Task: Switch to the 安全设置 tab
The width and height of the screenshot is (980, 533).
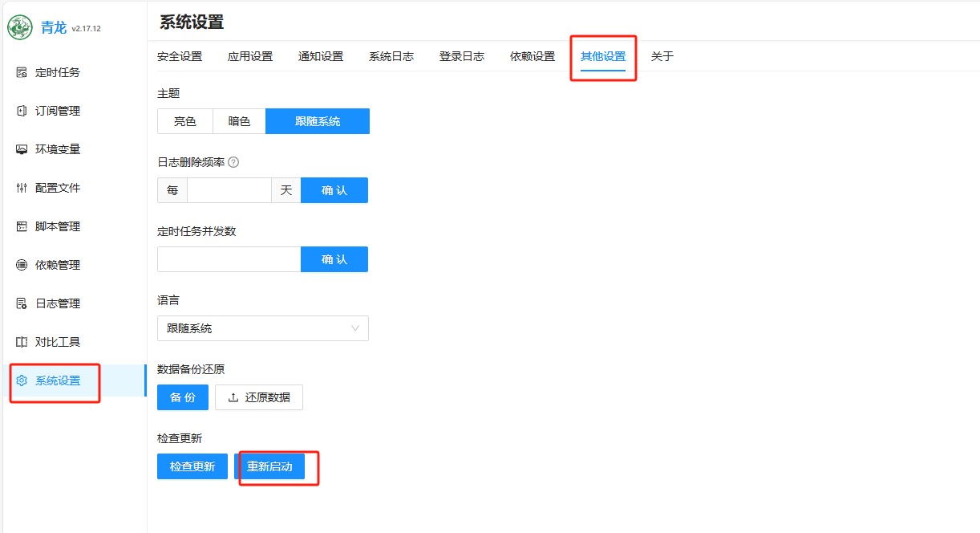Action: coord(180,56)
